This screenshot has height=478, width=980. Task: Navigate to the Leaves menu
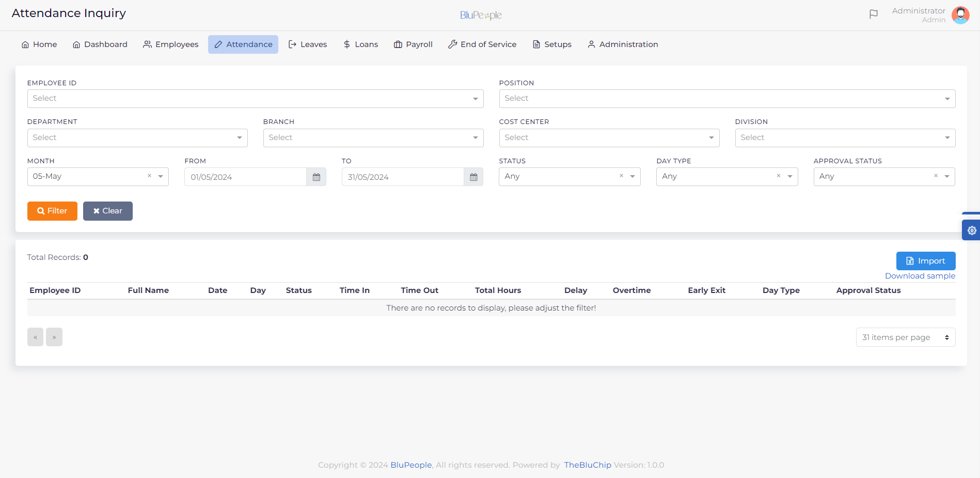[308, 44]
